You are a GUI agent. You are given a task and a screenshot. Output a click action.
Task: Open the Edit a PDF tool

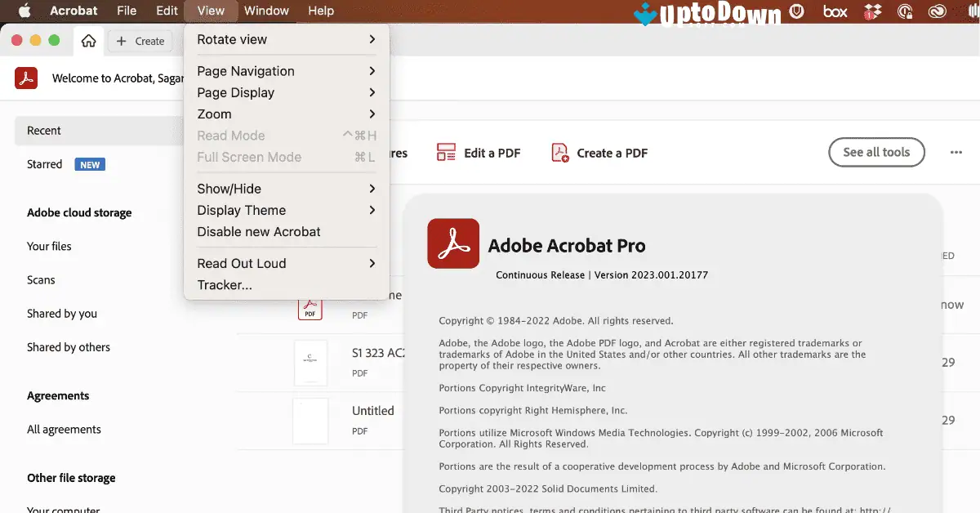[x=478, y=152]
